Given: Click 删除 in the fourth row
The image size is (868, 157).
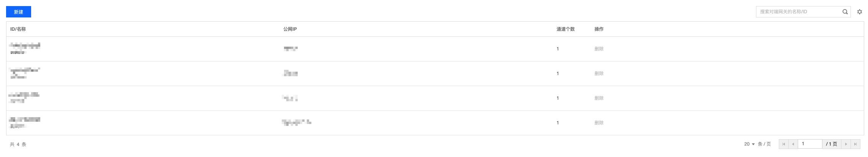Looking at the screenshot, I should (599, 123).
